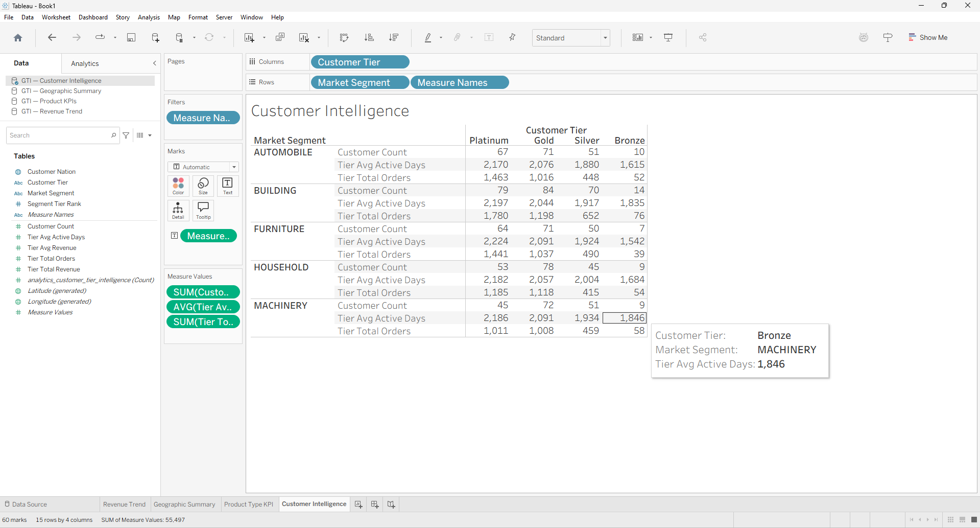Open the Format menu
The width and height of the screenshot is (980, 528).
pyautogui.click(x=198, y=17)
